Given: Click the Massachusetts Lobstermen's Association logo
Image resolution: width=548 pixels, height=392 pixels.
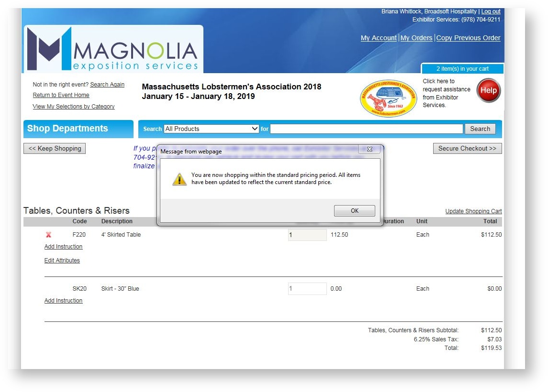Looking at the screenshot, I should pos(389,98).
